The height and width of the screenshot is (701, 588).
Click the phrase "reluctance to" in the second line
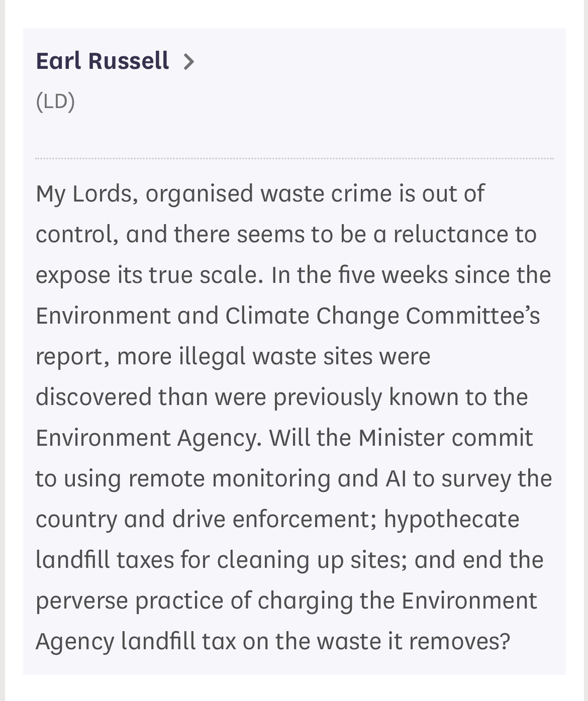(464, 235)
